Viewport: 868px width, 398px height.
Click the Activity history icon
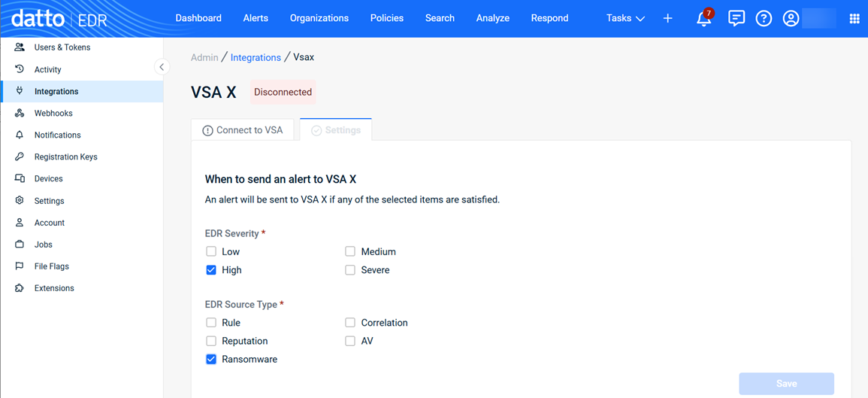20,69
